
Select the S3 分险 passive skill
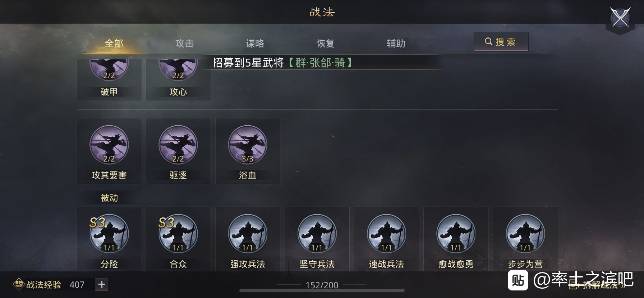(x=109, y=239)
